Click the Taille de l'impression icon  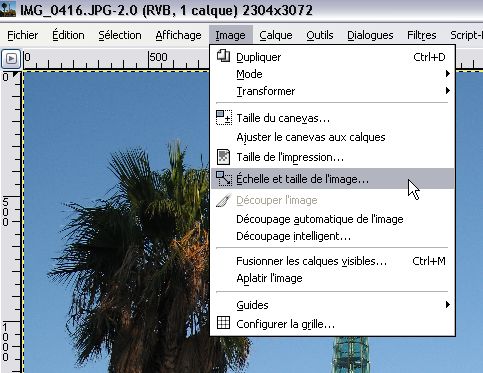point(223,157)
